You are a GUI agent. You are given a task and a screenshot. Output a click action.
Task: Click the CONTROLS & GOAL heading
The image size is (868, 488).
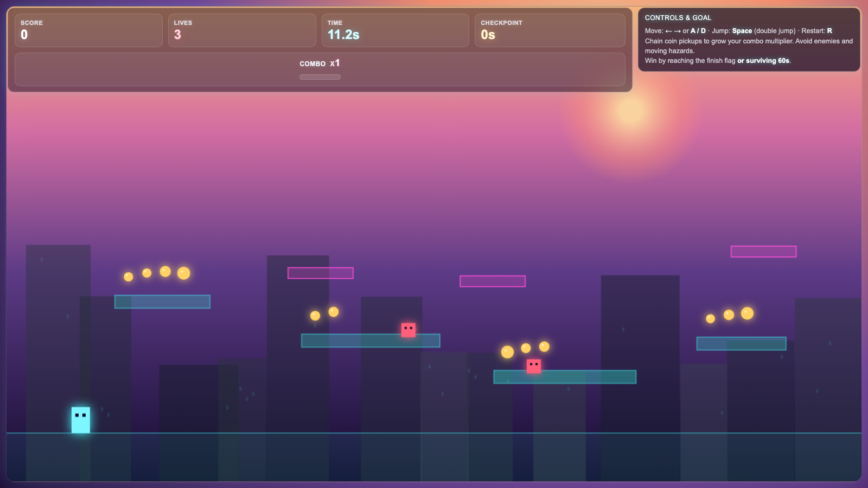coord(678,18)
